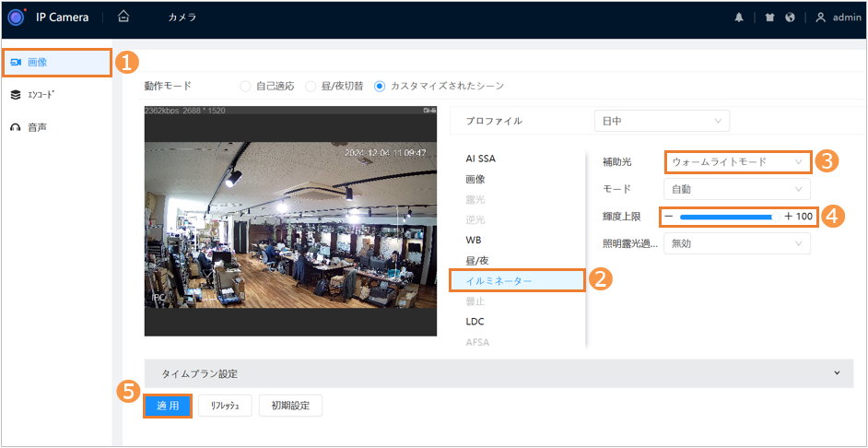Select the 自己適応 operation mode
The width and height of the screenshot is (868, 448).
click(245, 86)
